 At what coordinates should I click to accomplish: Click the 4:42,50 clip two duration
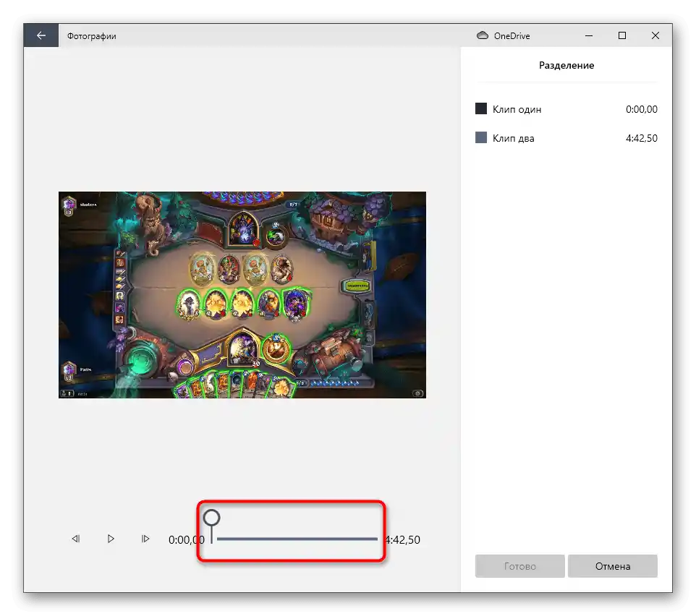642,138
